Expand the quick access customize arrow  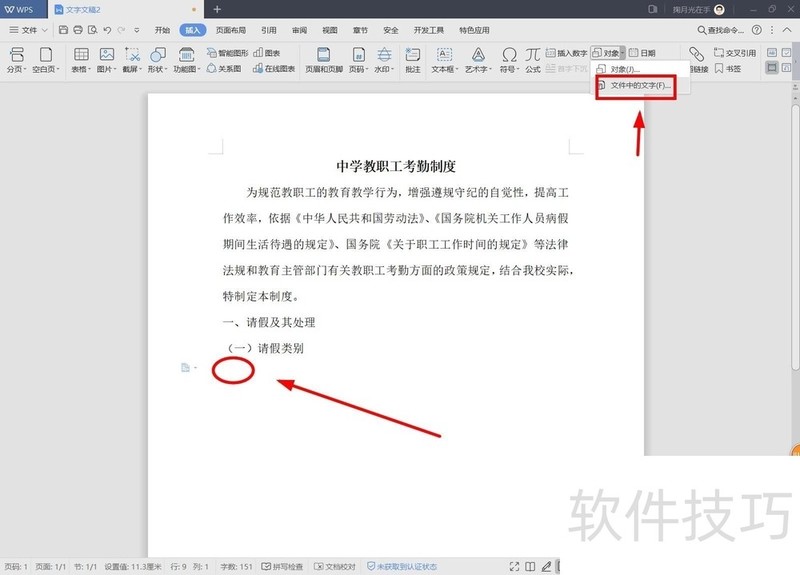[x=137, y=30]
